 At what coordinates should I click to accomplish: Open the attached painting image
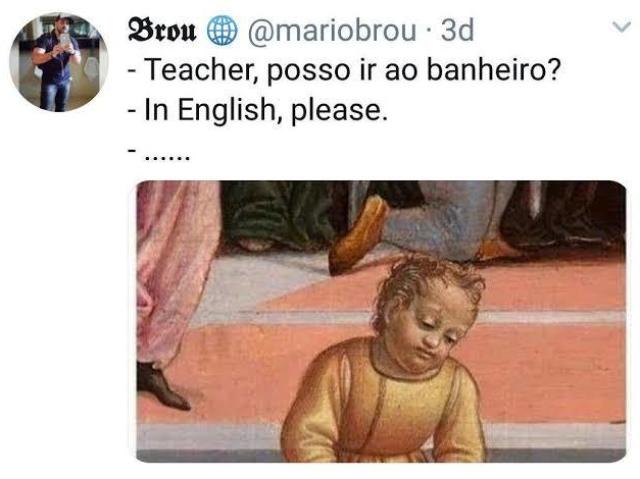pyautogui.click(x=381, y=322)
